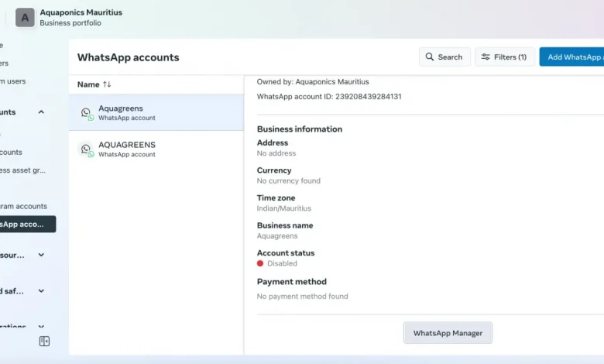
Task: Open the Aquaponics Mautitius business portfolio name
Action: [81, 12]
